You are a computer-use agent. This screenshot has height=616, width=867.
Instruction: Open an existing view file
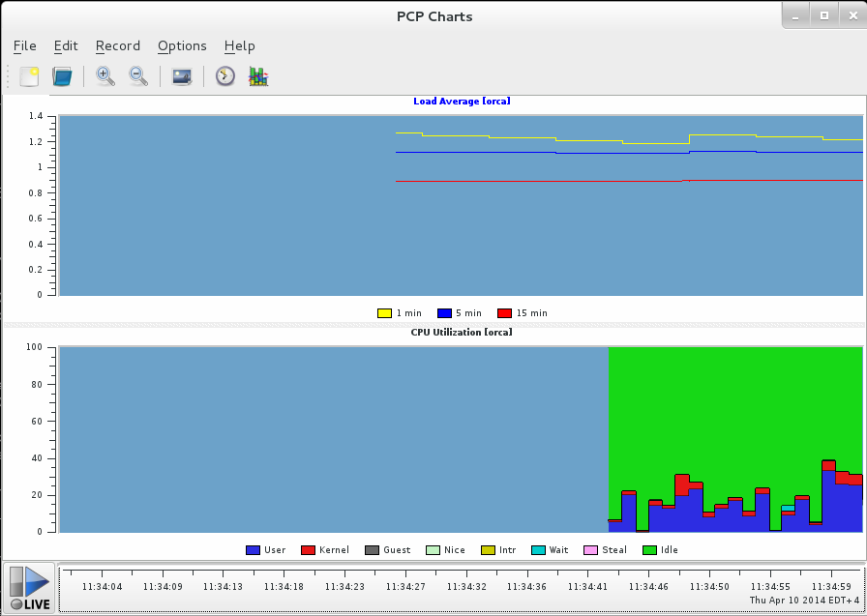[62, 75]
